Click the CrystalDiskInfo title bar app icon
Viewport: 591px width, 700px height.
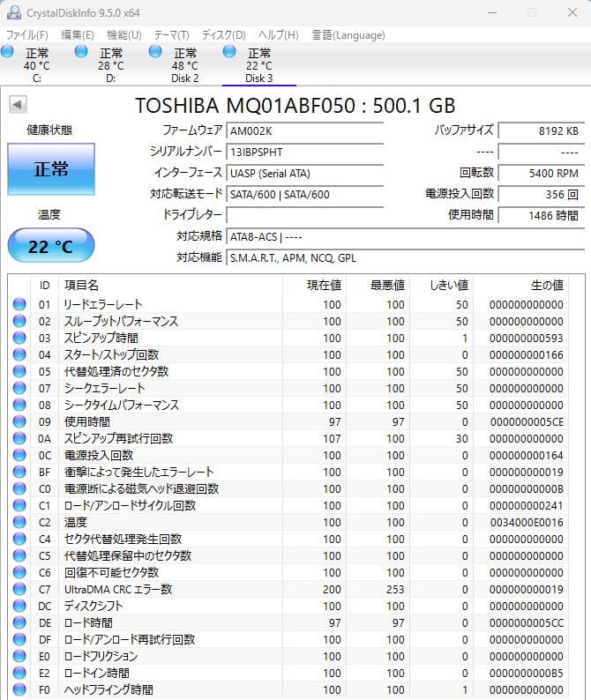click(13, 12)
